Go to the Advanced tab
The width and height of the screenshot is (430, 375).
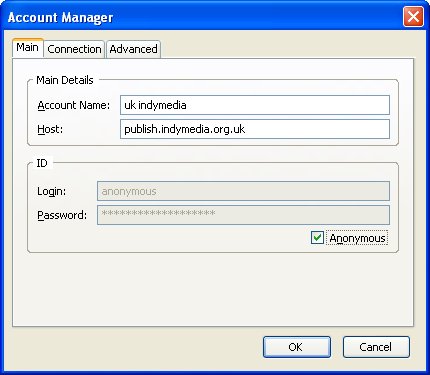click(133, 49)
